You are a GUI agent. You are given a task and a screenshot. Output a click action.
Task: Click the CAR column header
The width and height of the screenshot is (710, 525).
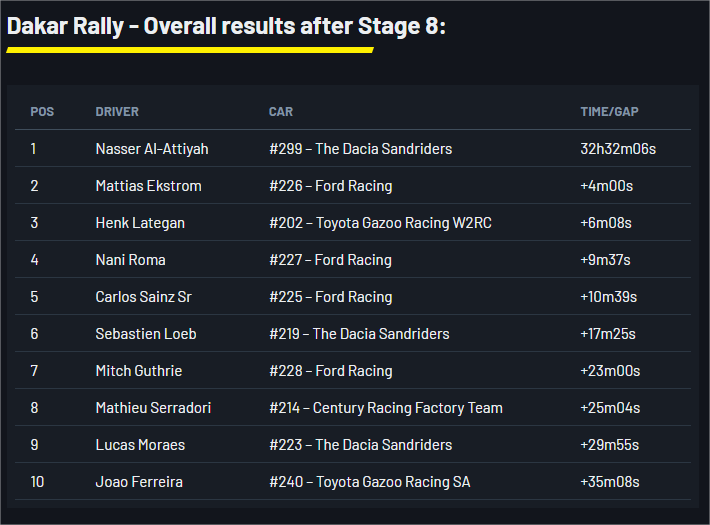click(281, 112)
